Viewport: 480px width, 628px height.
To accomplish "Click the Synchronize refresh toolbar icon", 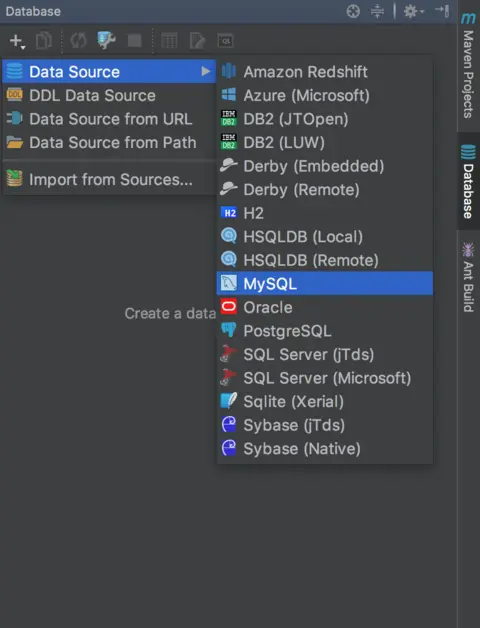I will click(79, 41).
